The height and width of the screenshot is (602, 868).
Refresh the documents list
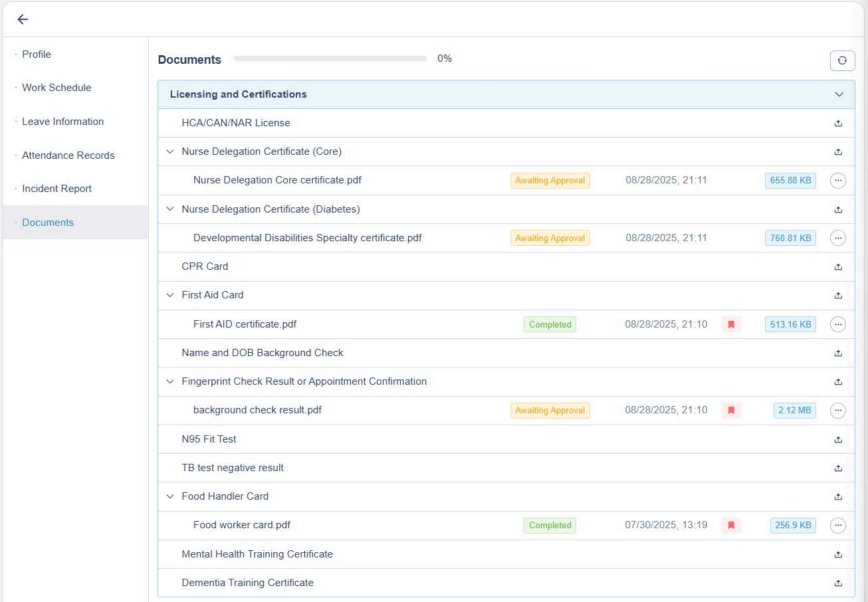842,60
